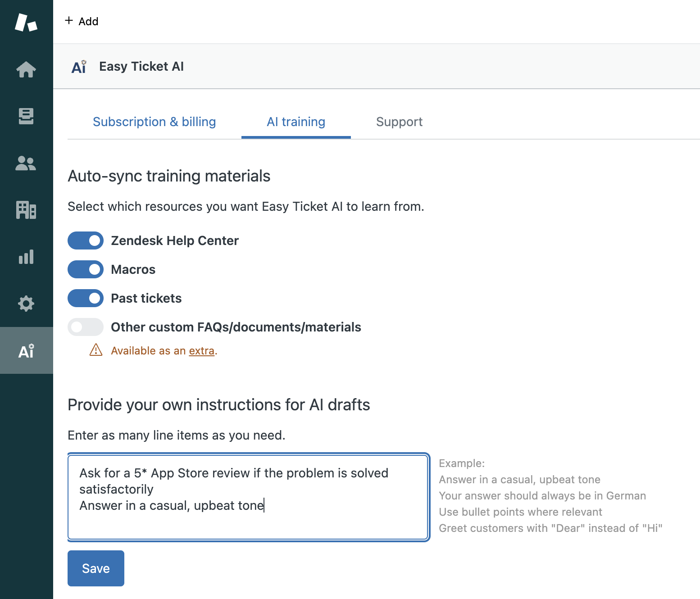This screenshot has width=700, height=599.
Task: Switch to Subscription & billing tab
Action: pos(154,122)
